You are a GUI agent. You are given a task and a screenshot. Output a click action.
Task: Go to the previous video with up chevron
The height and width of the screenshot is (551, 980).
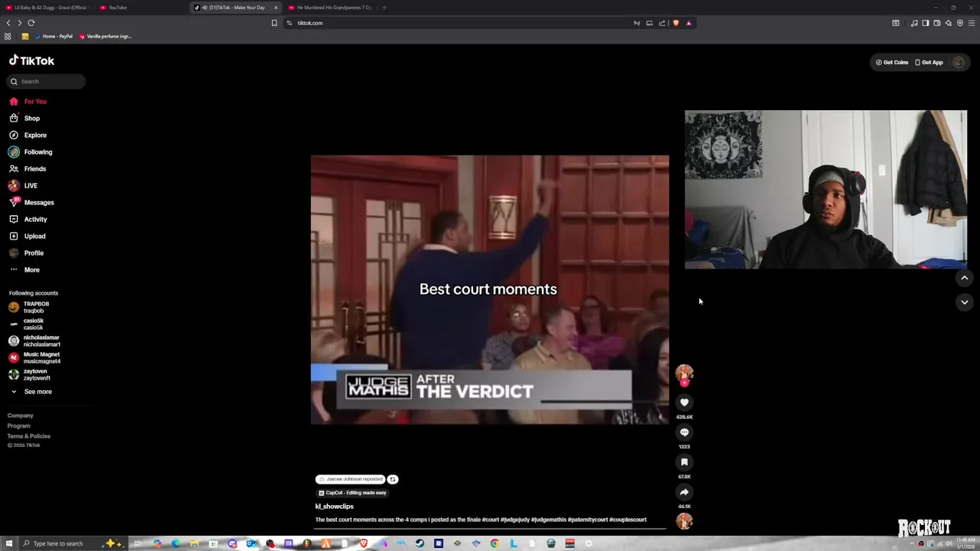(965, 278)
